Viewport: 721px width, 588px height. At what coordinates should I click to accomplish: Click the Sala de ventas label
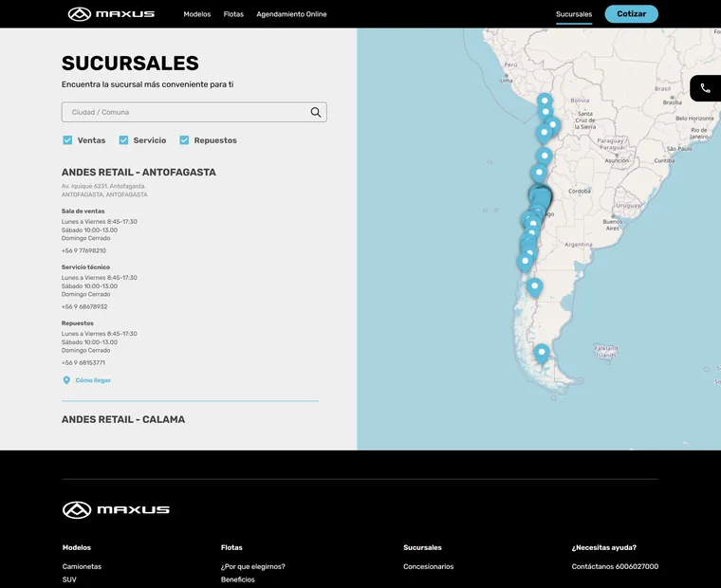[x=83, y=211]
